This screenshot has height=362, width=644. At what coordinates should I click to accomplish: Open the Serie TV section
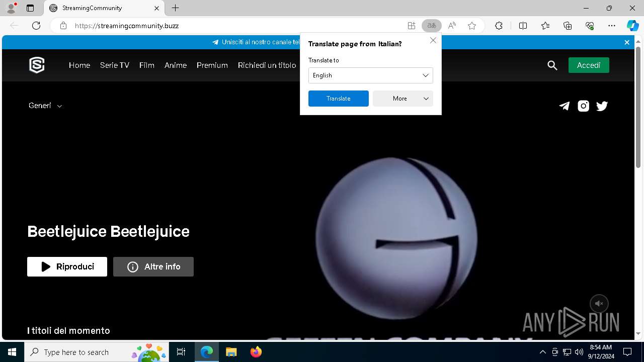click(x=115, y=65)
